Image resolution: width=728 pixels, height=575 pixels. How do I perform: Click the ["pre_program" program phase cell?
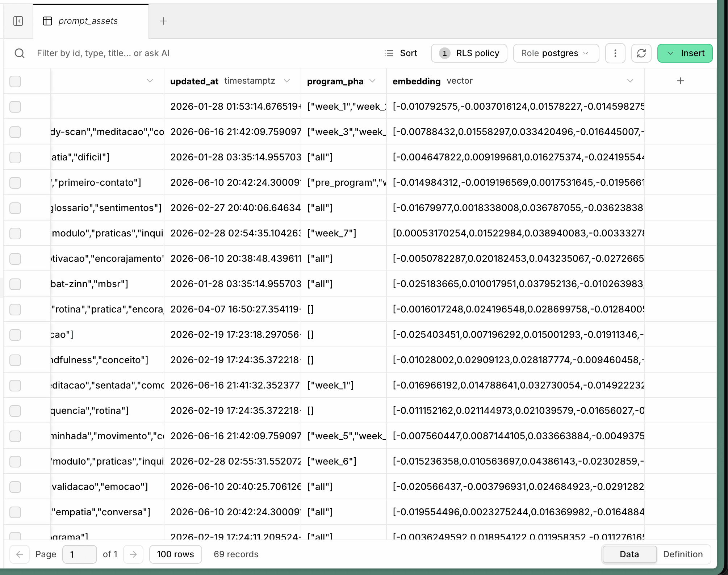click(x=344, y=182)
